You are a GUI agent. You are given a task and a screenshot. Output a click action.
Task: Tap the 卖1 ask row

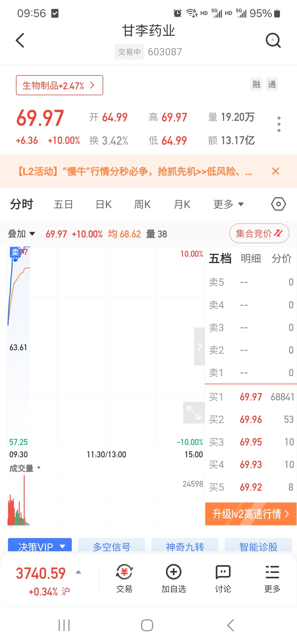click(x=251, y=373)
